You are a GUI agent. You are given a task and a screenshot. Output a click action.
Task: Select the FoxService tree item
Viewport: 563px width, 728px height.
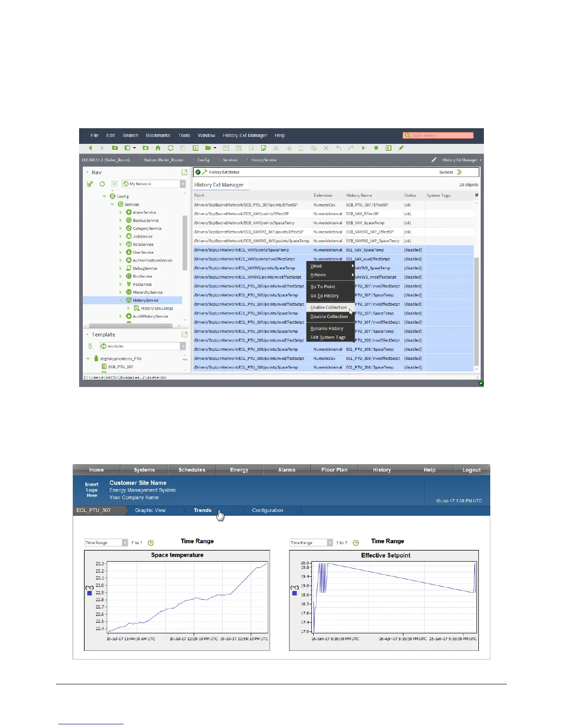[142, 284]
